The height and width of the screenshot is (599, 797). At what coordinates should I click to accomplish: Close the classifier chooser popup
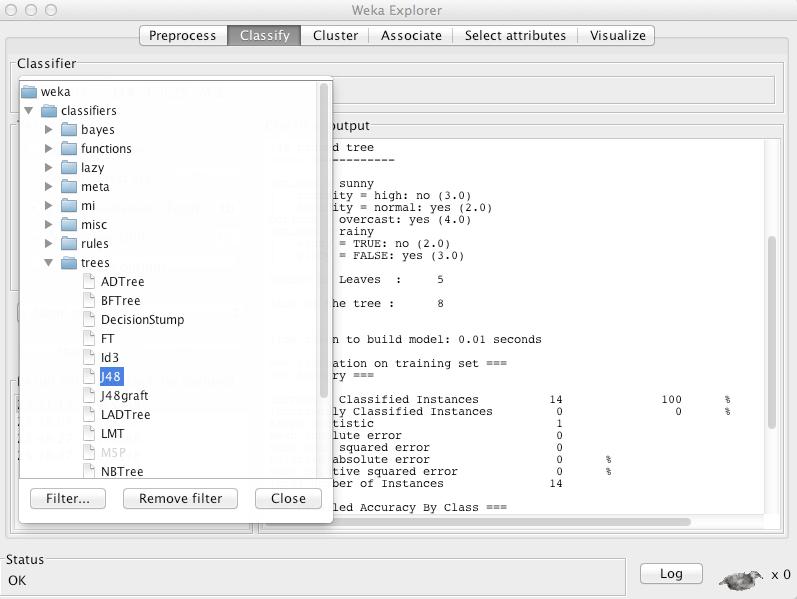(288, 498)
